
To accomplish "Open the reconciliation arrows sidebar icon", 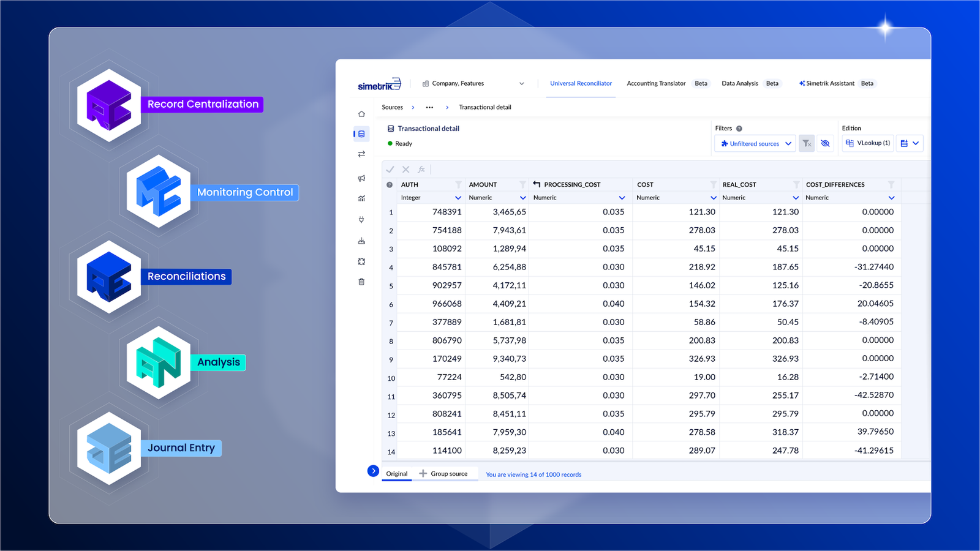I will [361, 154].
